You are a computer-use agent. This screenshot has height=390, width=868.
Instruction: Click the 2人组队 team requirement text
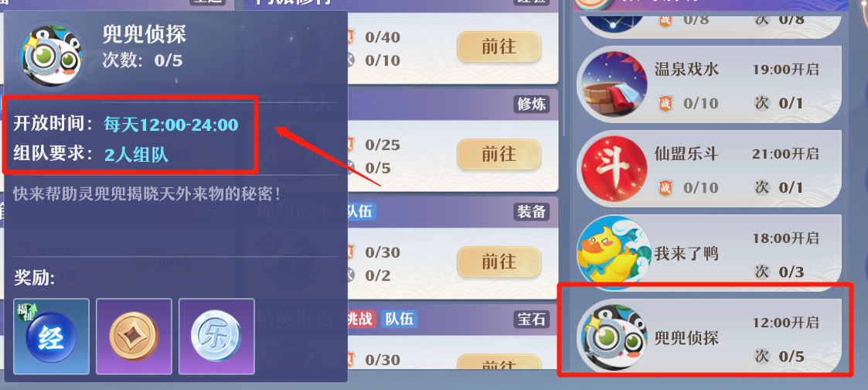(136, 154)
